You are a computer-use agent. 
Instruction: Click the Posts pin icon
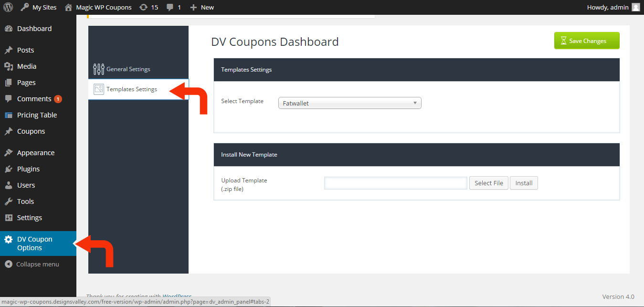(x=9, y=50)
